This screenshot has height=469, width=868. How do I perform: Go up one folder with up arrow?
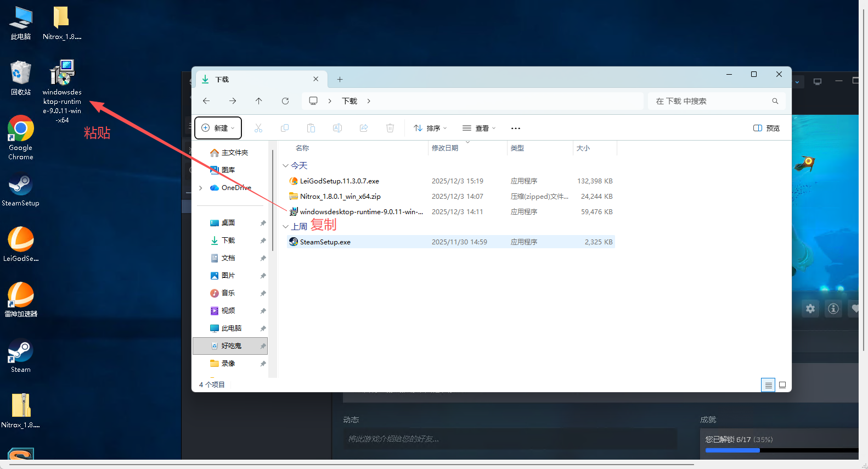259,101
